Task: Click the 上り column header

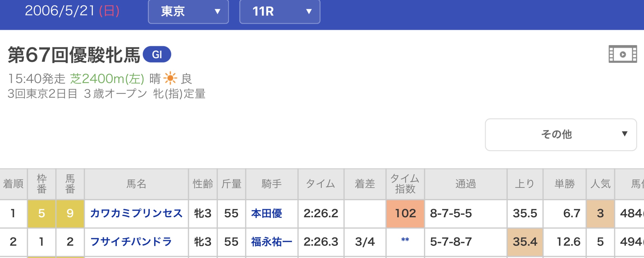Action: point(525,184)
